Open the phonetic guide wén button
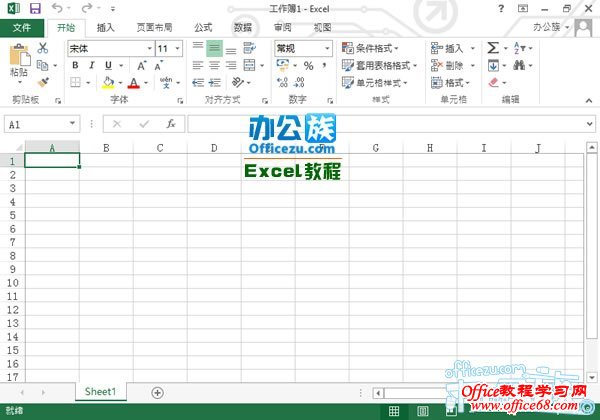This screenshot has height=420, width=600. pos(166,82)
